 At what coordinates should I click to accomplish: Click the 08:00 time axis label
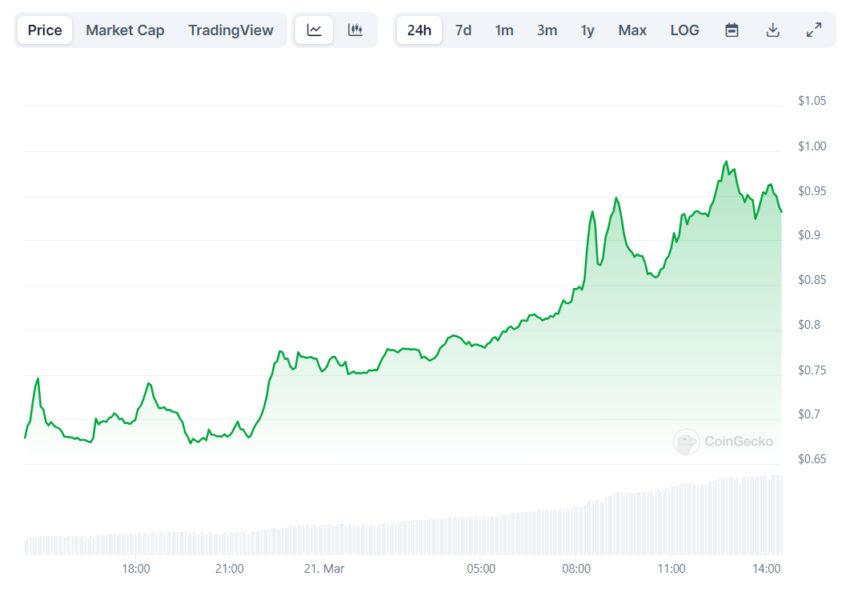576,568
